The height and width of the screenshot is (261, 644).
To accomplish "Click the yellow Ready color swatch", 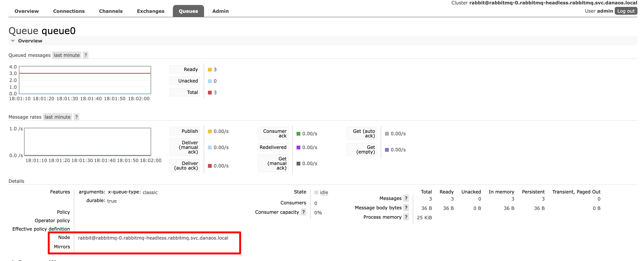I will click(209, 69).
